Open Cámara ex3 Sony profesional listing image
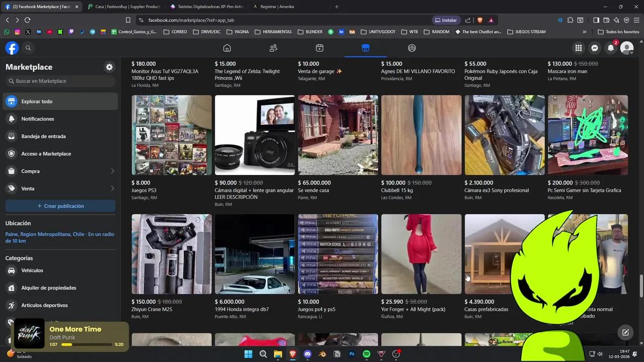This screenshot has height=362, width=644. [x=505, y=135]
